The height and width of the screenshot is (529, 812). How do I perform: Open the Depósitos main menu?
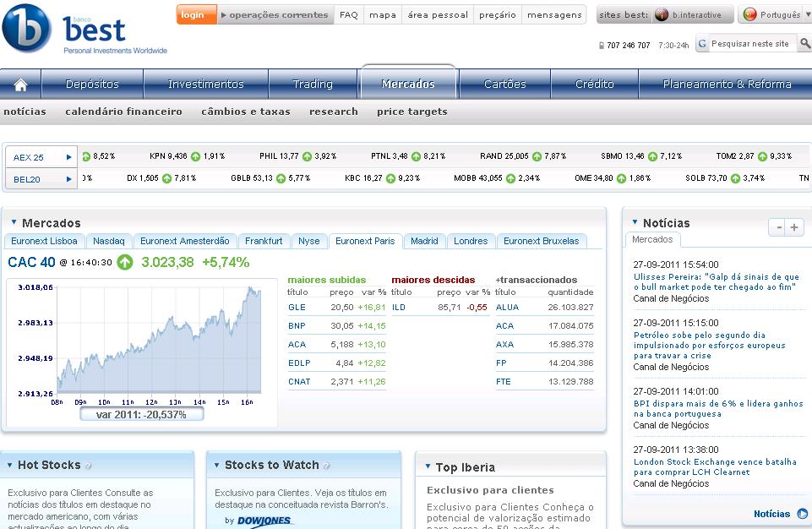(92, 84)
